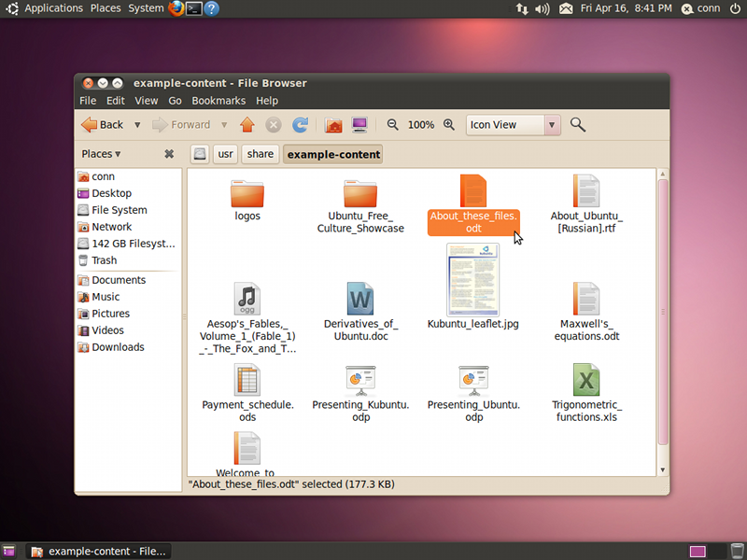Select 142 GB Filesystem in sidebar
The width and height of the screenshot is (747, 560).
click(128, 244)
